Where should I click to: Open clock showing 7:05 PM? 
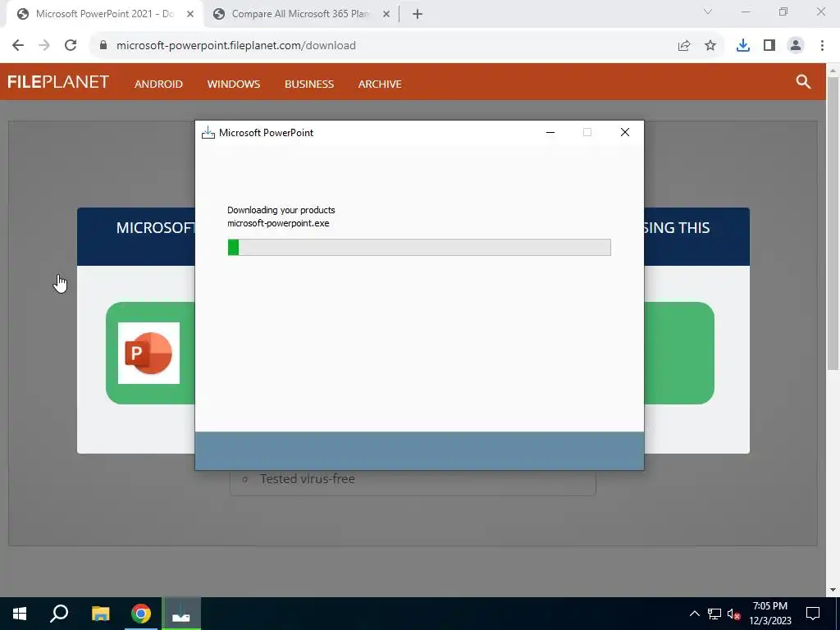coord(769,614)
